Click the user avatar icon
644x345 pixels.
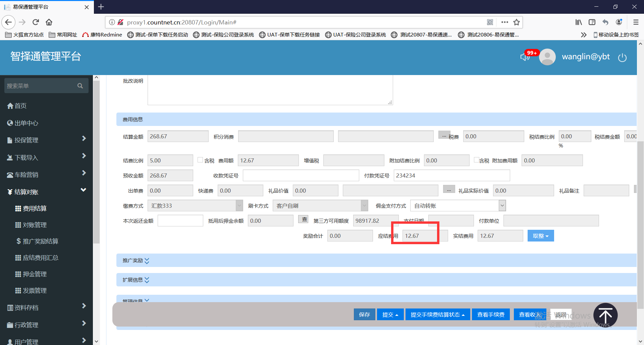click(x=547, y=57)
